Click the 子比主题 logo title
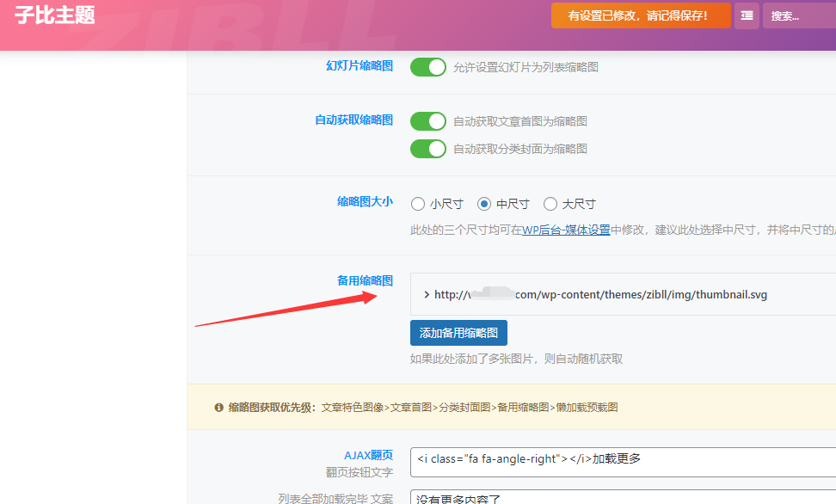Screen dimensions: 836x504 (54, 15)
